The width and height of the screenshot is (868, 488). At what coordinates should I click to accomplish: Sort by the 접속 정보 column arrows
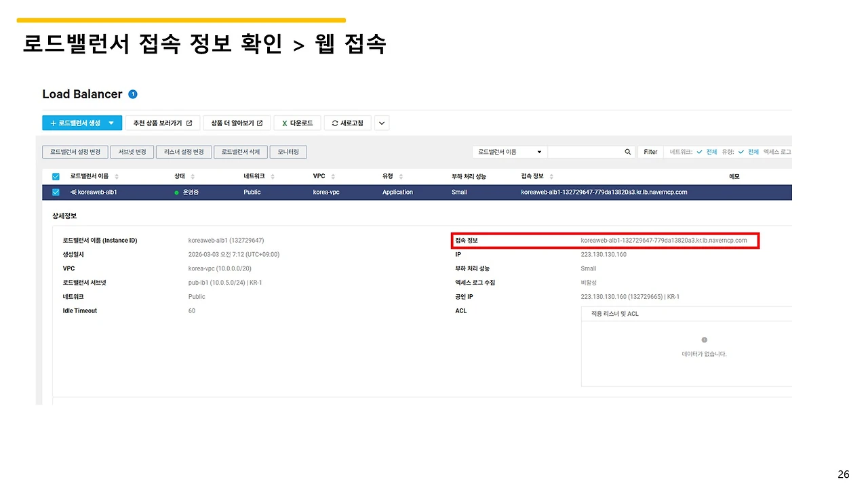[x=552, y=176]
